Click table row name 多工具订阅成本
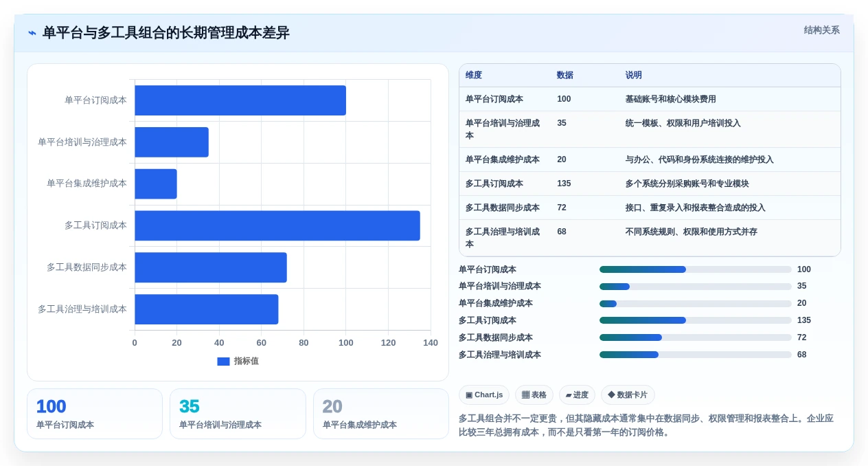This screenshot has height=466, width=868. click(x=494, y=184)
